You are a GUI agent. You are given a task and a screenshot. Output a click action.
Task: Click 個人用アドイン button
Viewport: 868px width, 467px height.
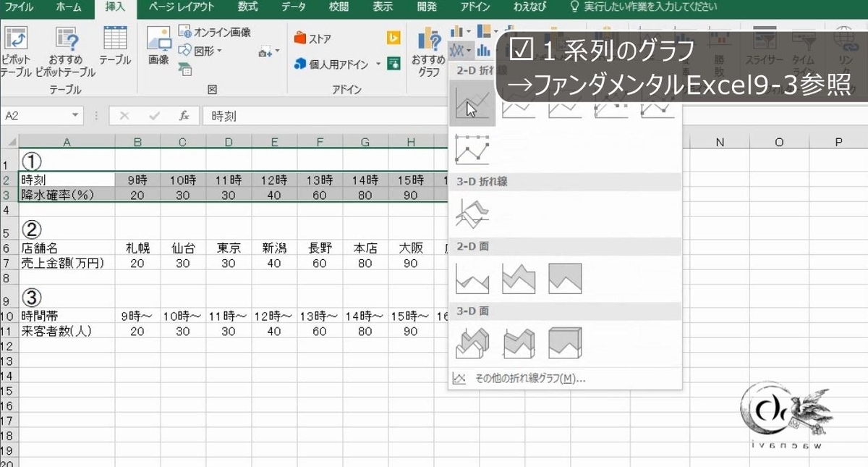331,64
